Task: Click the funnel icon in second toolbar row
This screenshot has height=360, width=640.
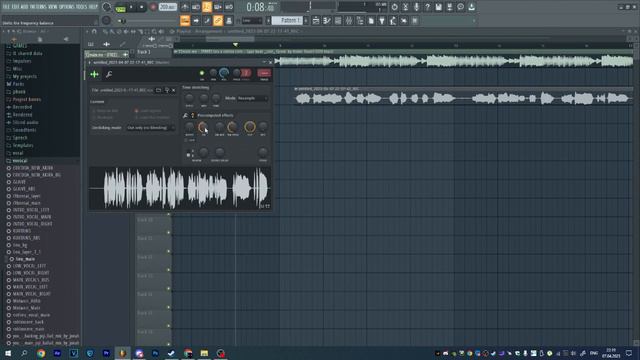Action: [382, 20]
